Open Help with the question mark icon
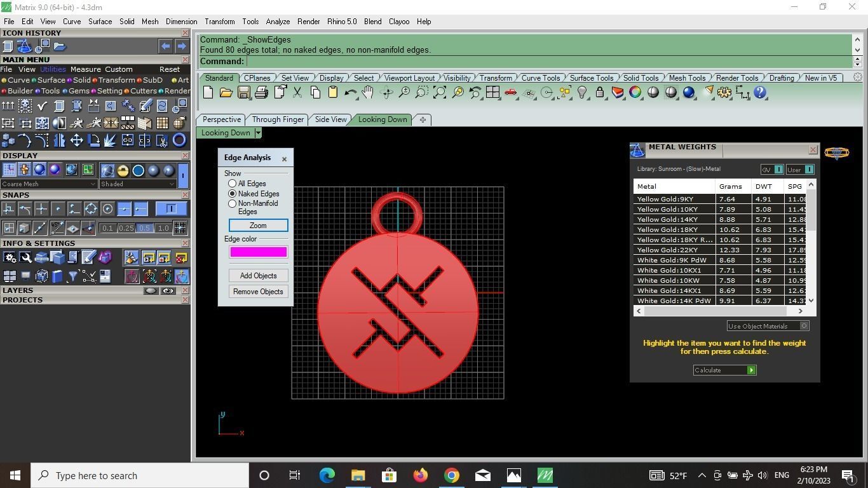Viewport: 868px width, 488px height. 759,93
